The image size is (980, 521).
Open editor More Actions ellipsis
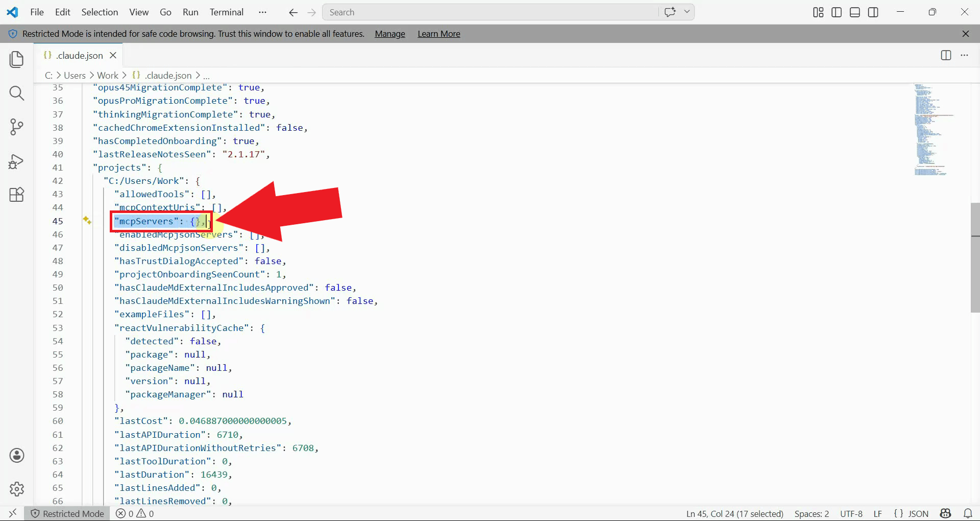click(x=964, y=55)
